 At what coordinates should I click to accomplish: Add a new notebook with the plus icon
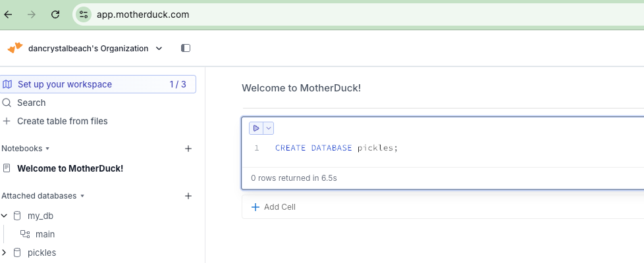coord(188,149)
